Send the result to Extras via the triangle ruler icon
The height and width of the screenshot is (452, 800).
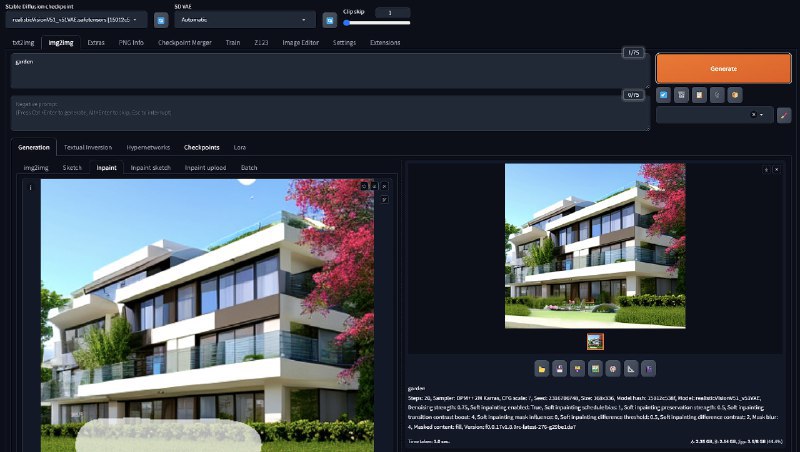631,369
